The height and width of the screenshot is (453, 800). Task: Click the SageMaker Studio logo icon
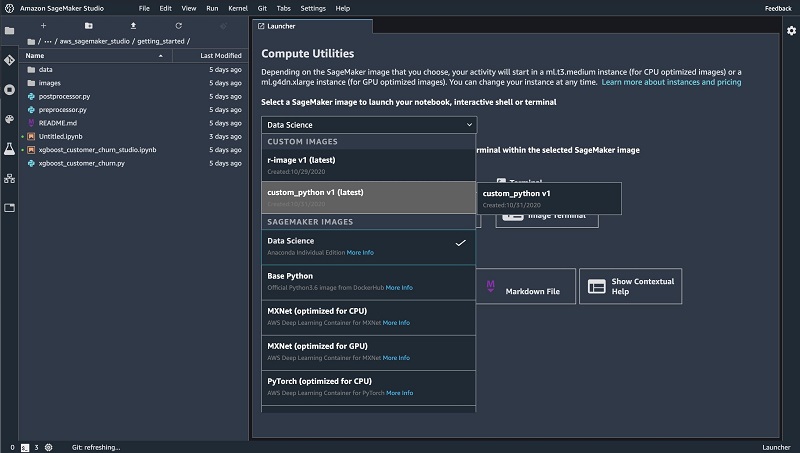[x=9, y=8]
